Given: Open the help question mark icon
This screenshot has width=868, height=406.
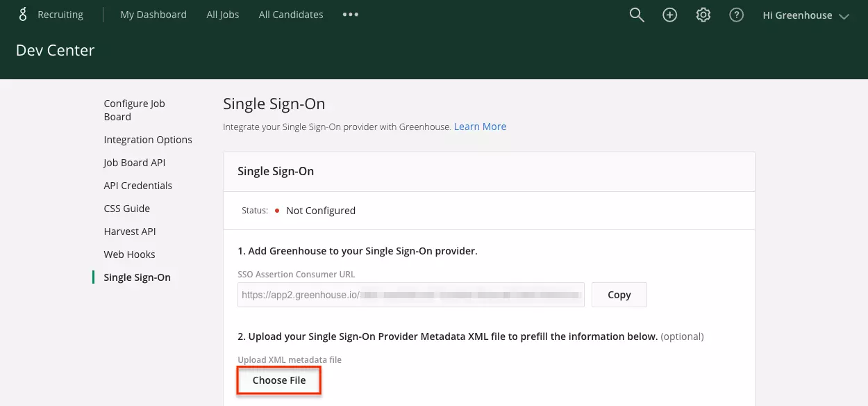Looking at the screenshot, I should click(x=737, y=15).
